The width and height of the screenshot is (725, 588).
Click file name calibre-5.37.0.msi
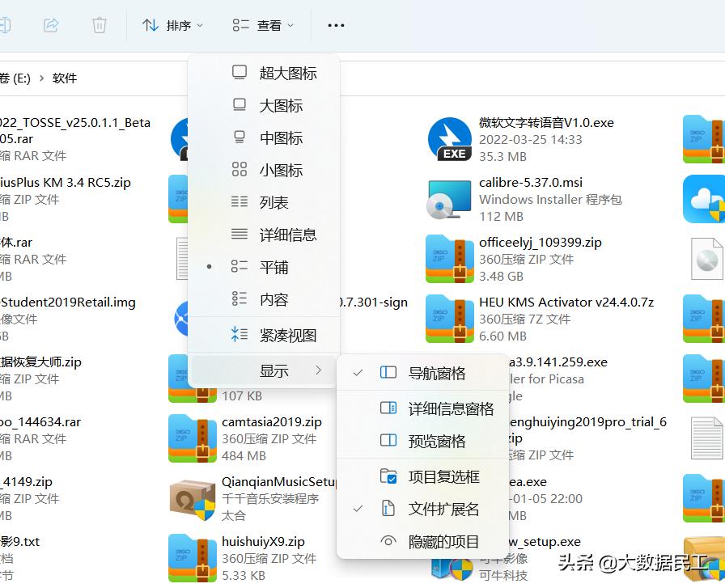point(531,182)
